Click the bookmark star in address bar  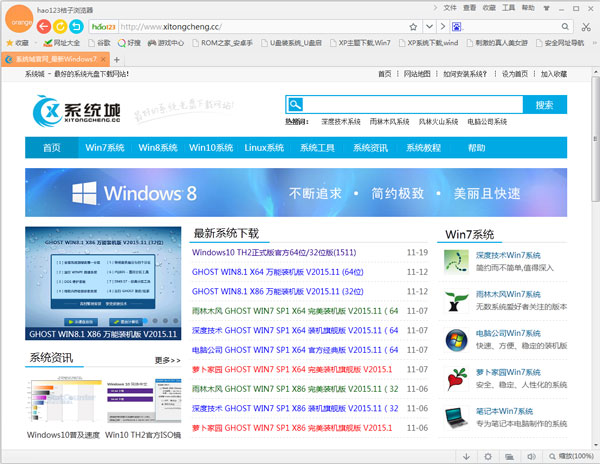tap(413, 27)
